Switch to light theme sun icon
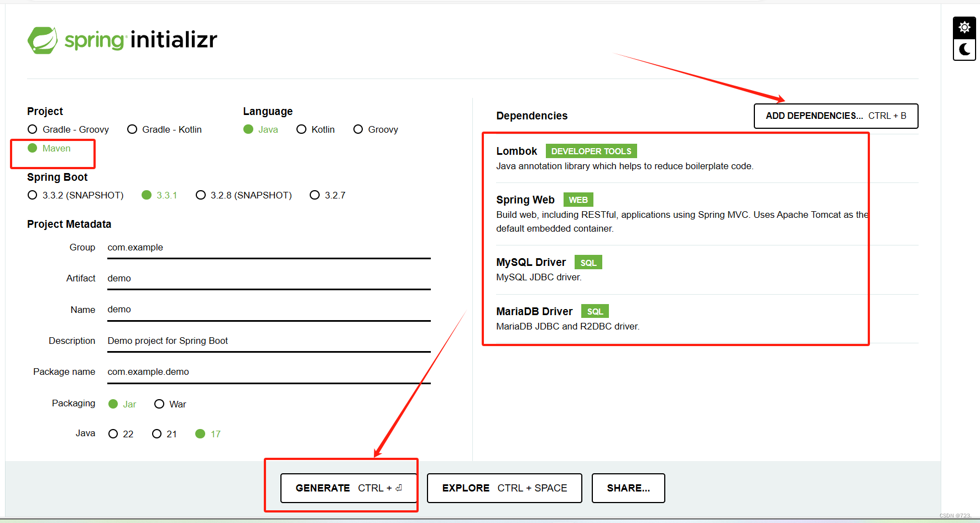The width and height of the screenshot is (980, 523). click(964, 28)
